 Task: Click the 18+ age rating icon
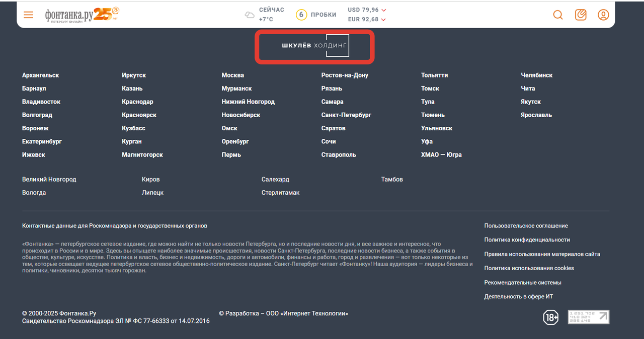pos(551,317)
